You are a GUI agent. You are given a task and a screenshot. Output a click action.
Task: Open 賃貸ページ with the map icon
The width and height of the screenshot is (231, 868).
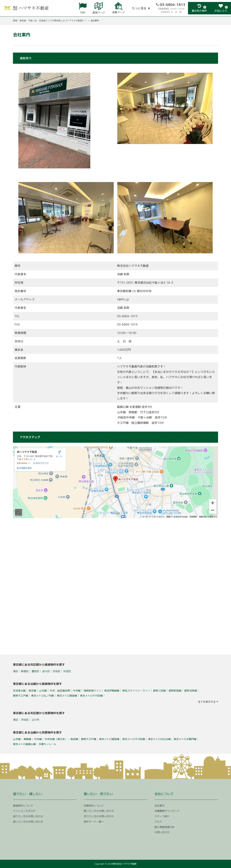click(x=99, y=8)
